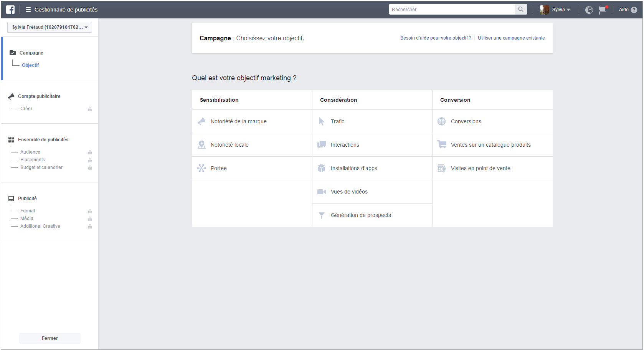Open the globe notifications icon
Viewport: 644px width, 351px height.
pos(589,10)
